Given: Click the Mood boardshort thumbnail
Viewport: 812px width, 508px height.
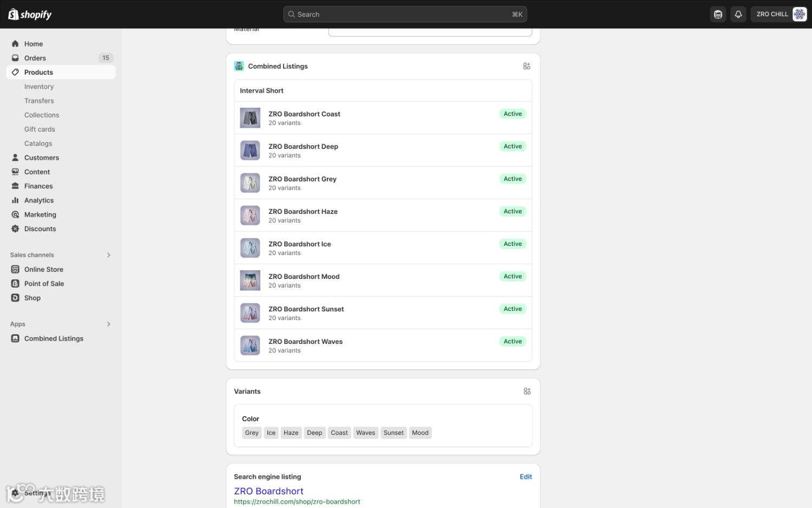Looking at the screenshot, I should (x=250, y=280).
